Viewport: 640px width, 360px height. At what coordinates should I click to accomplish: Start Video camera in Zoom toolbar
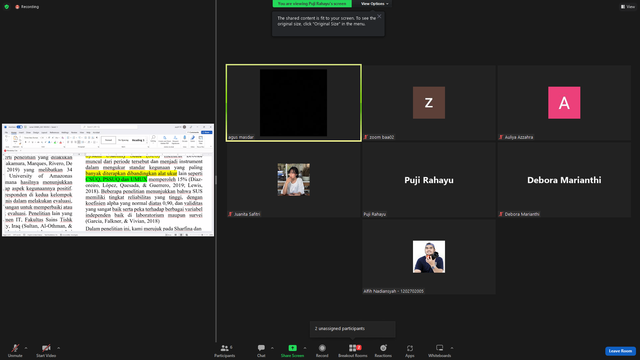pos(46,350)
